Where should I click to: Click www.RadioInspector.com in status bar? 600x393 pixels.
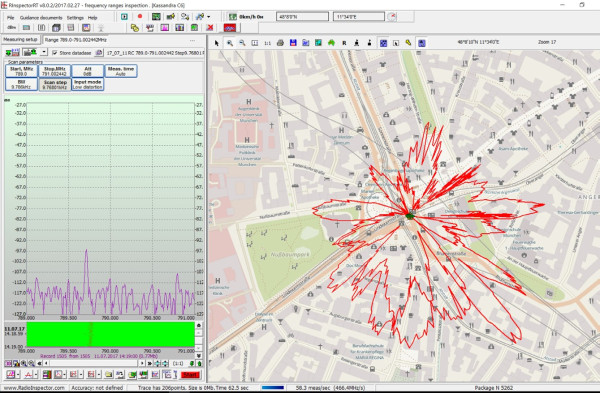[34, 388]
